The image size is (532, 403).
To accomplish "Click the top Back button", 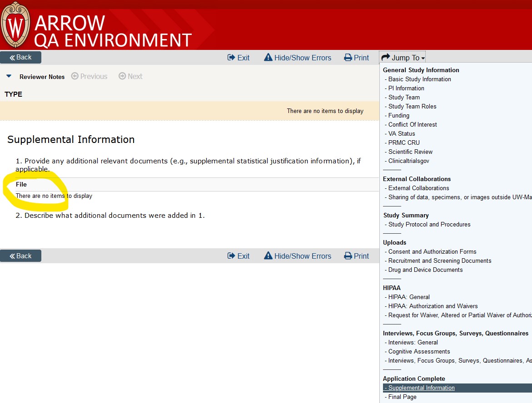I will point(20,57).
